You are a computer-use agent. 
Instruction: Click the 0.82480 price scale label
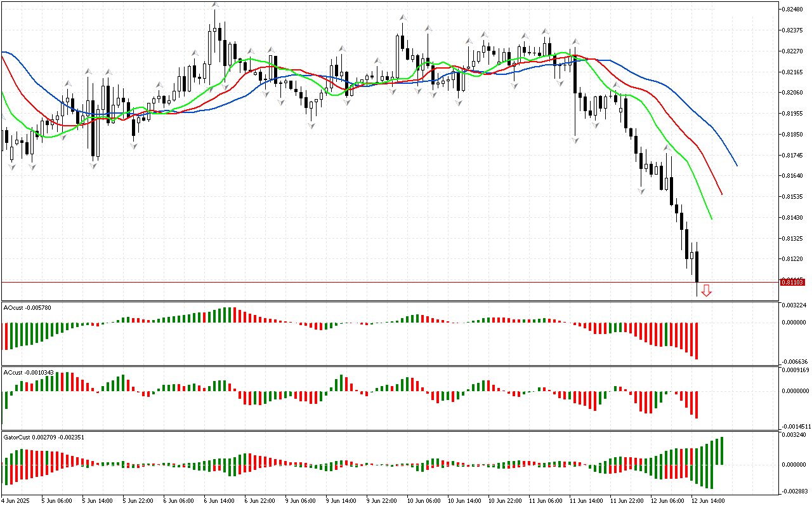[x=792, y=10]
